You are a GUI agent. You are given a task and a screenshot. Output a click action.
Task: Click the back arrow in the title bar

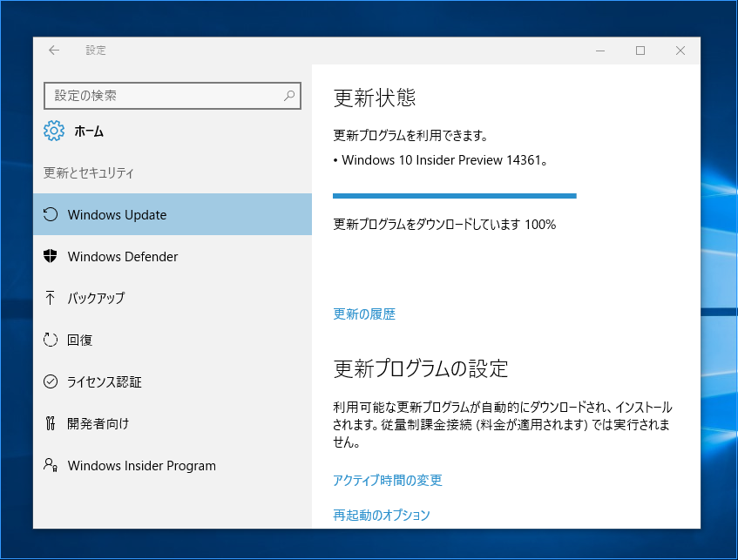coord(54,51)
